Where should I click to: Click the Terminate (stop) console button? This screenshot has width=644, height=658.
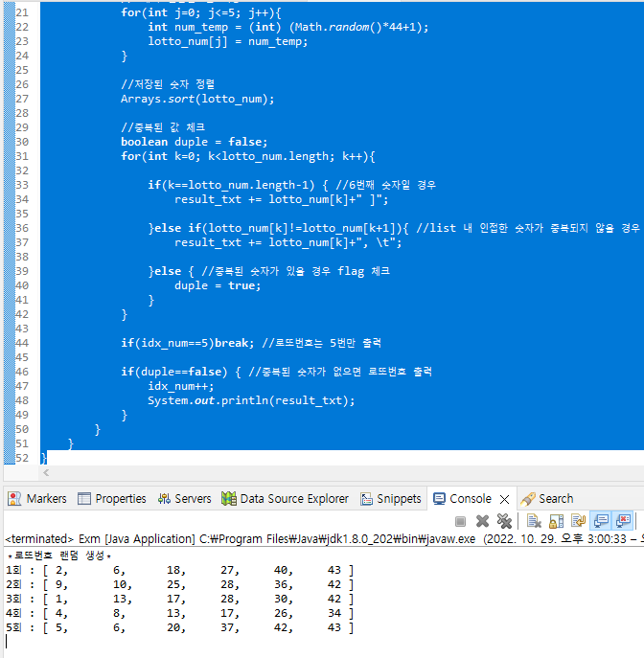(460, 521)
